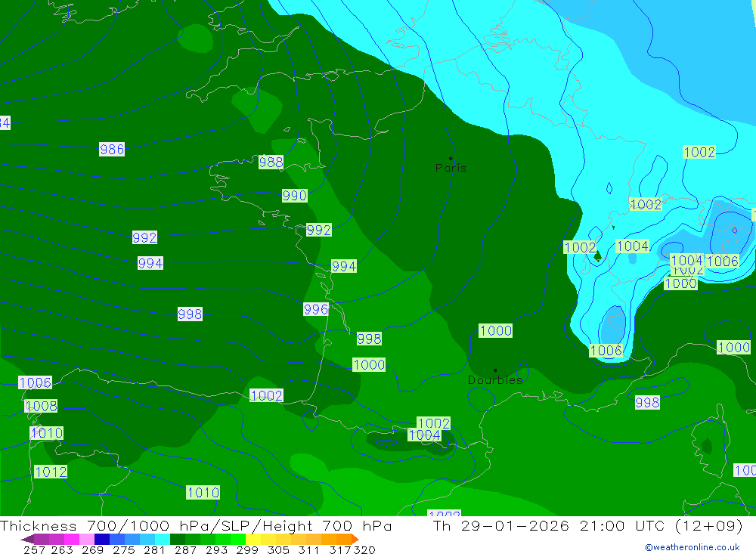Select the 986 isobar label
756x554 pixels.
click(x=112, y=150)
